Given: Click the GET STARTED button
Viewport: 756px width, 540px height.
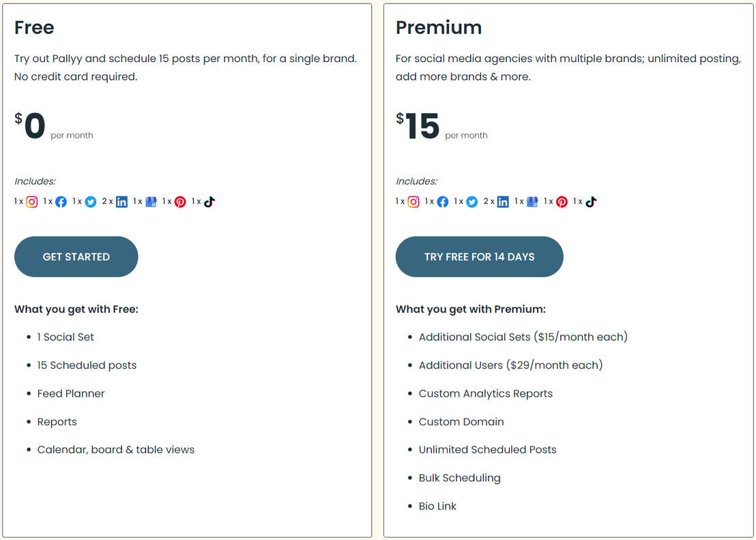Looking at the screenshot, I should pos(76,256).
